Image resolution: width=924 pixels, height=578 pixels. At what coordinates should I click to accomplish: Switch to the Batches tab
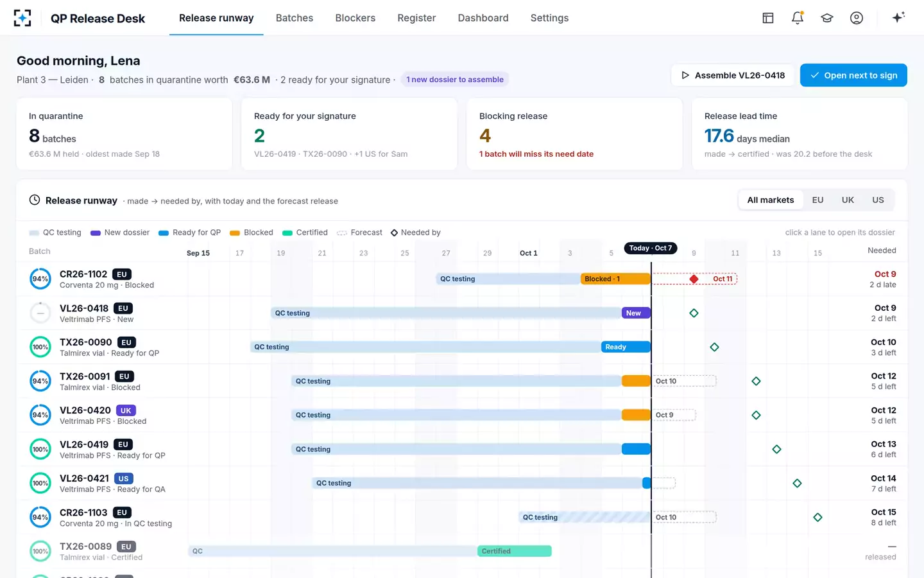295,18
